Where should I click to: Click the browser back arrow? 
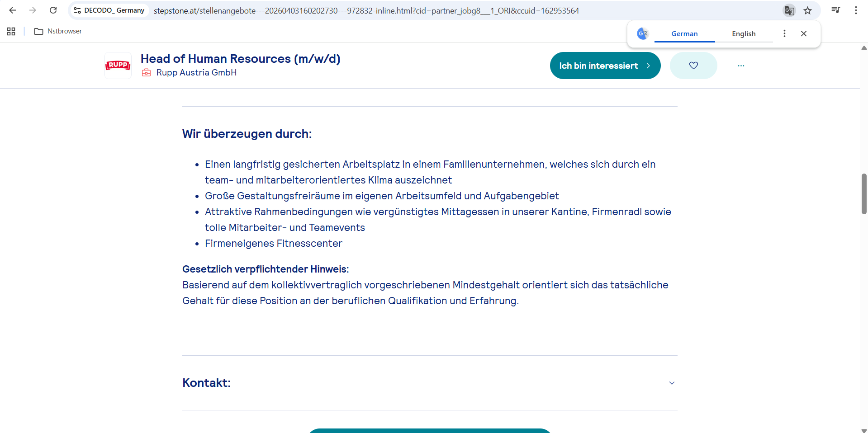click(13, 10)
